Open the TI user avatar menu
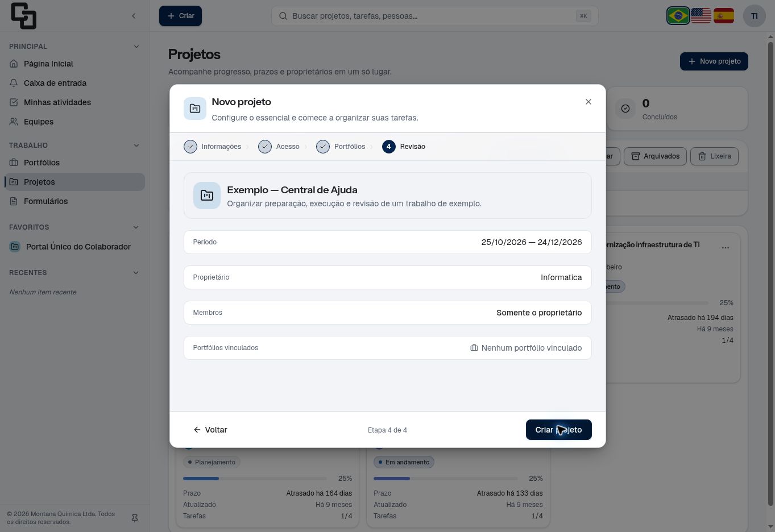775x532 pixels. click(755, 16)
